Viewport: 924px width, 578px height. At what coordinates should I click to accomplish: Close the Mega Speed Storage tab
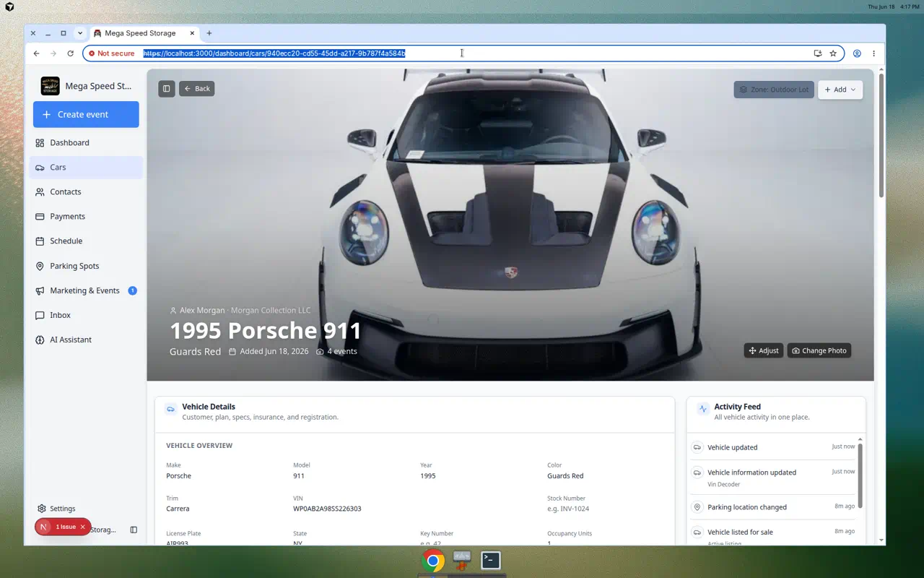(192, 33)
